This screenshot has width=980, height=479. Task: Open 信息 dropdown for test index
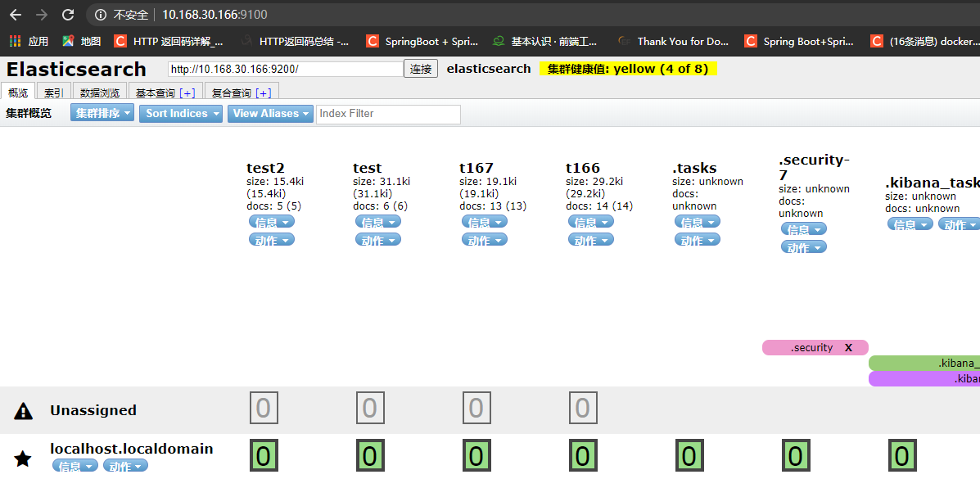point(378,221)
